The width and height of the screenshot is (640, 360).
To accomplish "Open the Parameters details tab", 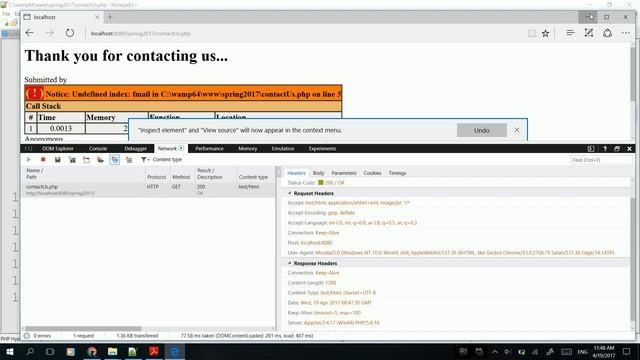I will point(344,173).
